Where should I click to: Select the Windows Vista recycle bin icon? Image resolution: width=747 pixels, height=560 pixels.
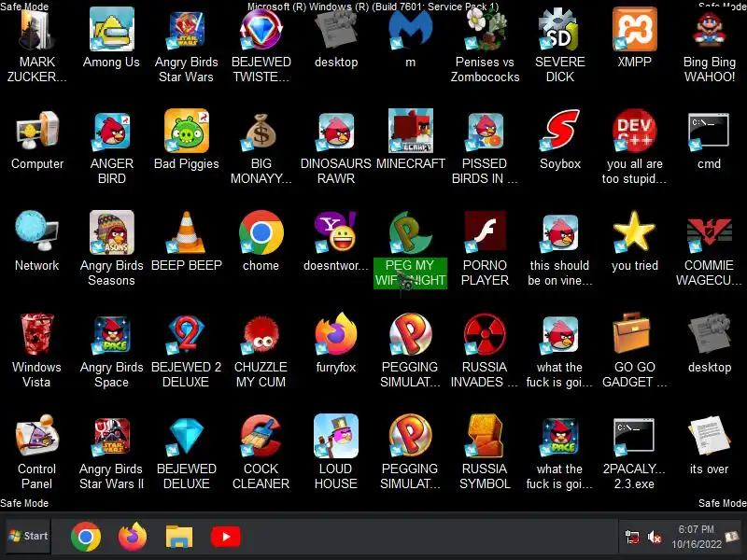[36, 334]
